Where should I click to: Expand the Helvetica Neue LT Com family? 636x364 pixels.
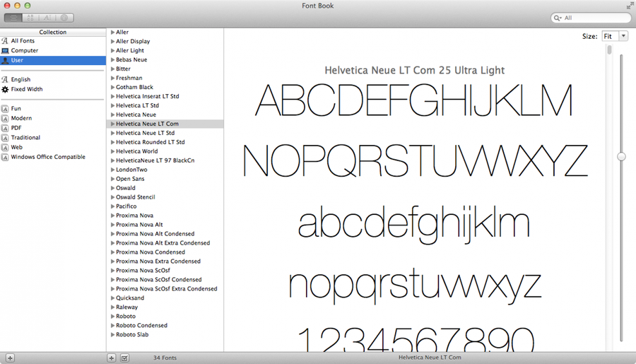(x=112, y=124)
